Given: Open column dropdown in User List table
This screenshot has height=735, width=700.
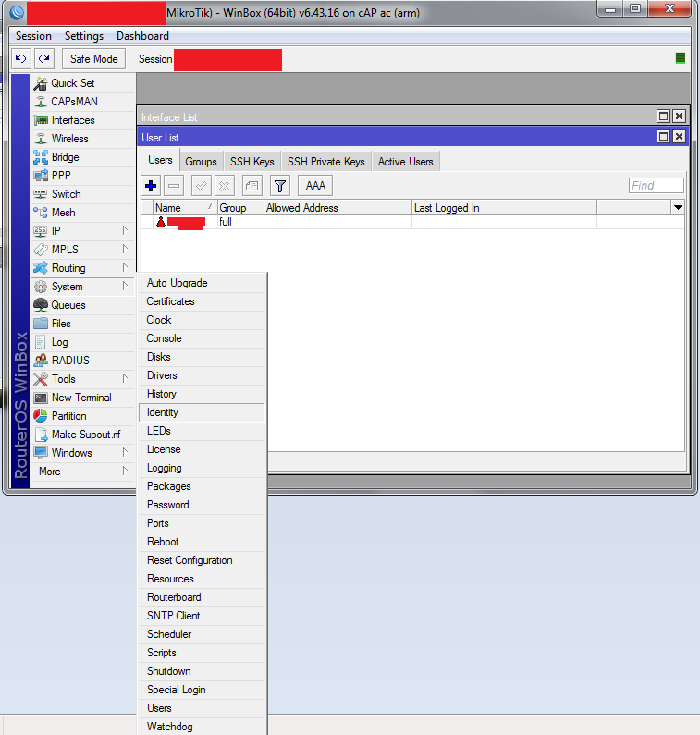Looking at the screenshot, I should [x=678, y=208].
